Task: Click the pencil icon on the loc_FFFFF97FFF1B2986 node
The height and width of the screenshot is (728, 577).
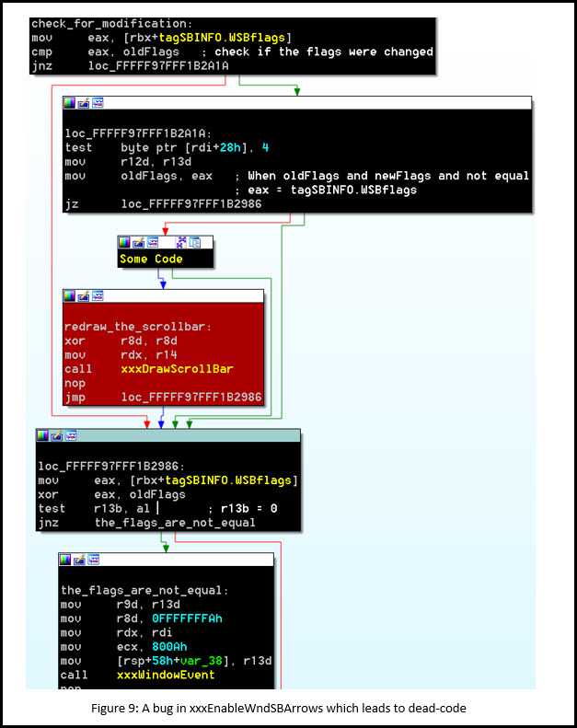Action: [57, 435]
